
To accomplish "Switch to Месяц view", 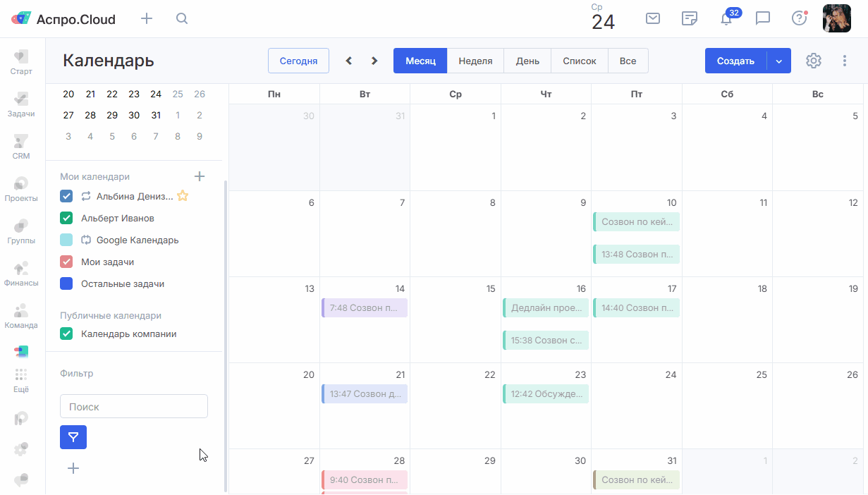I will click(x=420, y=61).
